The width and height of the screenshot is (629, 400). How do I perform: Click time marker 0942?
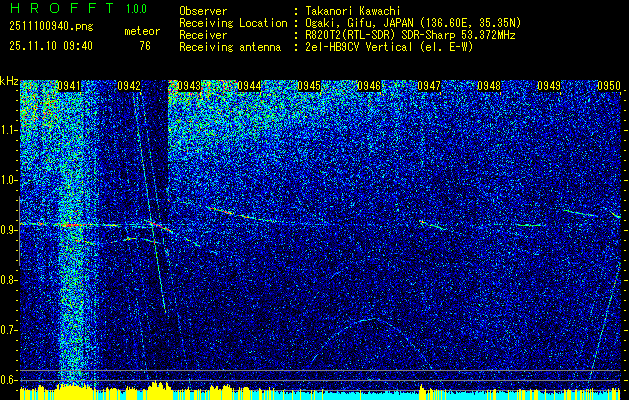click(129, 86)
